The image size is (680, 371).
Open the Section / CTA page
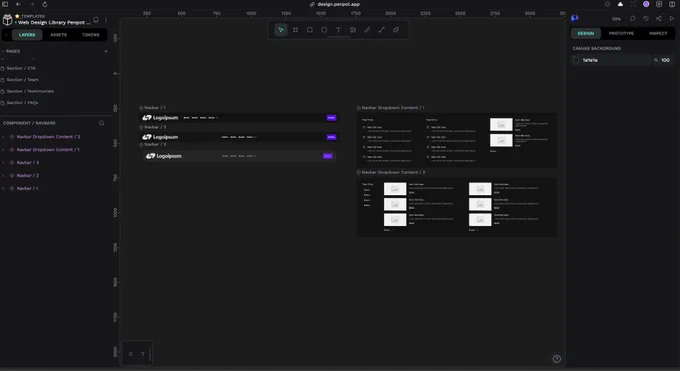21,69
